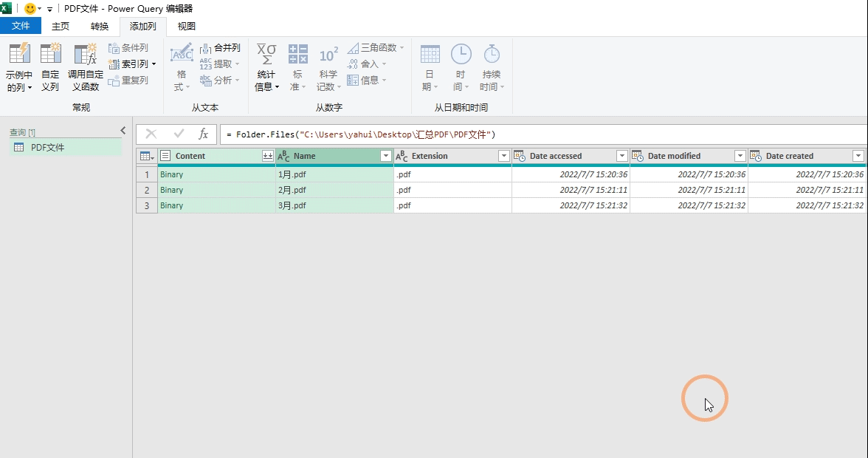Open Scientific (科学记数) menu
Image resolution: width=868 pixels, height=458 pixels.
(x=328, y=67)
